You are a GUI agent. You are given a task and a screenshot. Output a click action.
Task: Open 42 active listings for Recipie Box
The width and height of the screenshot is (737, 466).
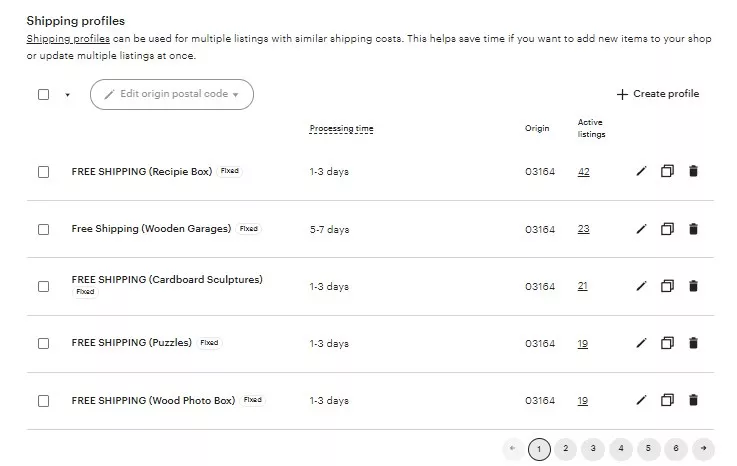click(583, 172)
